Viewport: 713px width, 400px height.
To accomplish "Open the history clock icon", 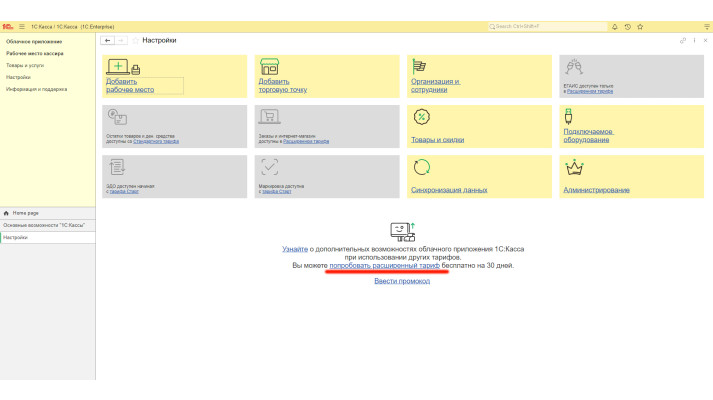I will tap(628, 27).
